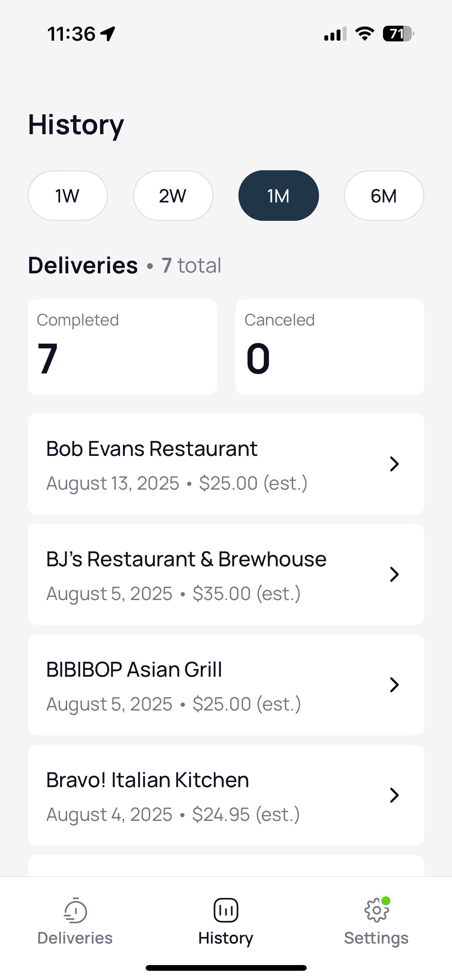Select the active 1M range pill
The image size is (452, 980).
(279, 196)
